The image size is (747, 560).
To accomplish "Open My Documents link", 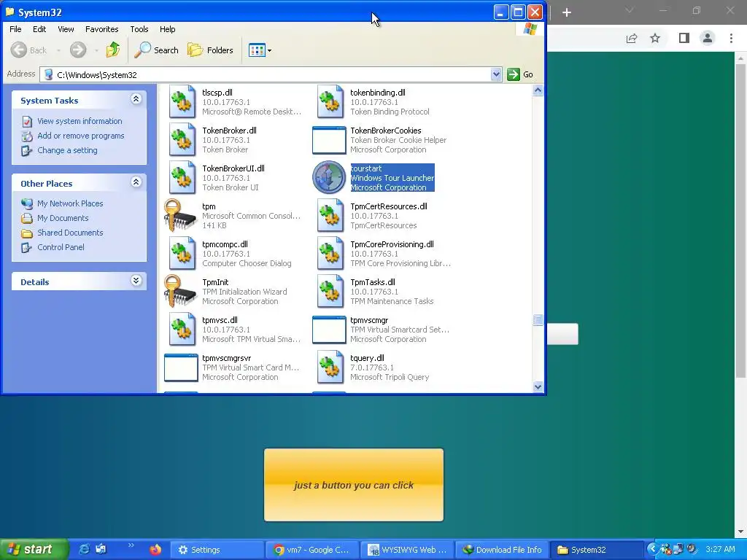I will tap(63, 218).
